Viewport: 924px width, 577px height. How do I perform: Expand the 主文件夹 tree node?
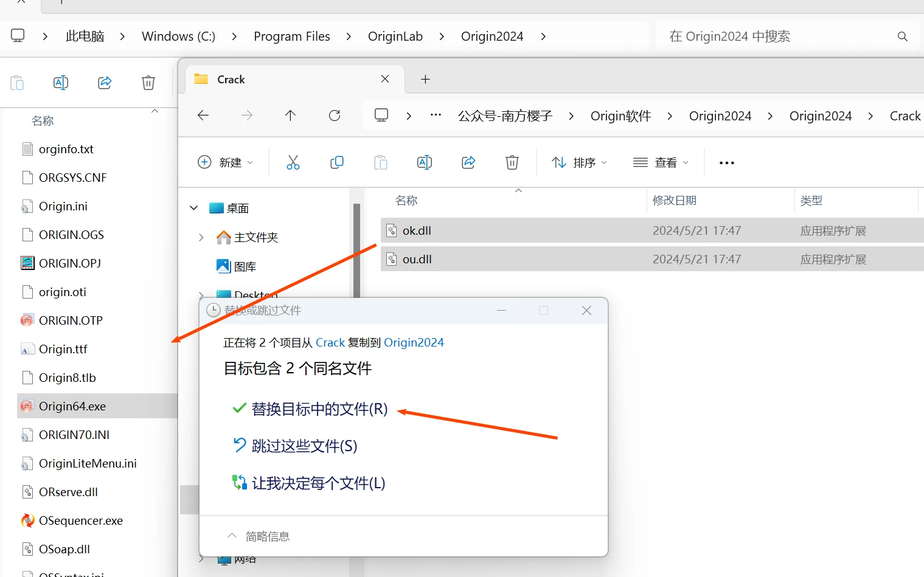[201, 237]
